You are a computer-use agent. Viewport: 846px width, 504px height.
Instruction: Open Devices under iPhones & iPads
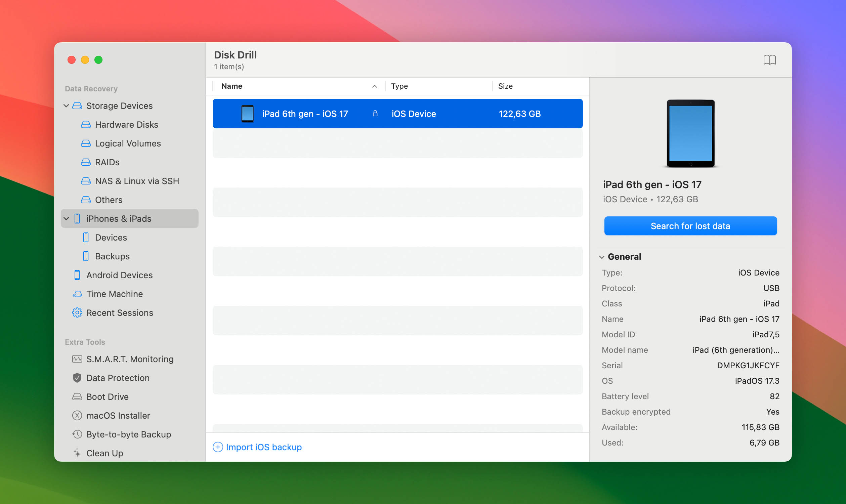coord(111,238)
